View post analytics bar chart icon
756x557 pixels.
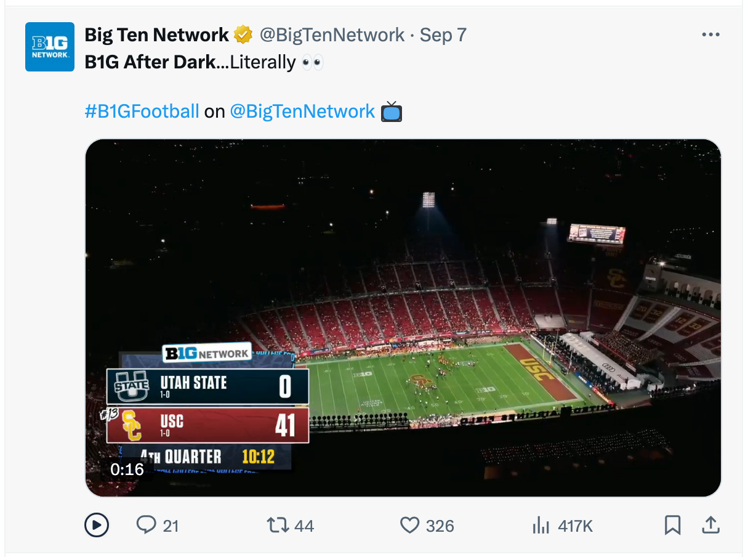point(541,526)
